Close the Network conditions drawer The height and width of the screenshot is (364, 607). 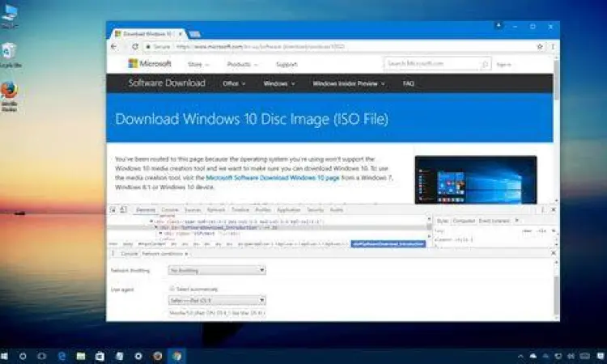(554, 253)
